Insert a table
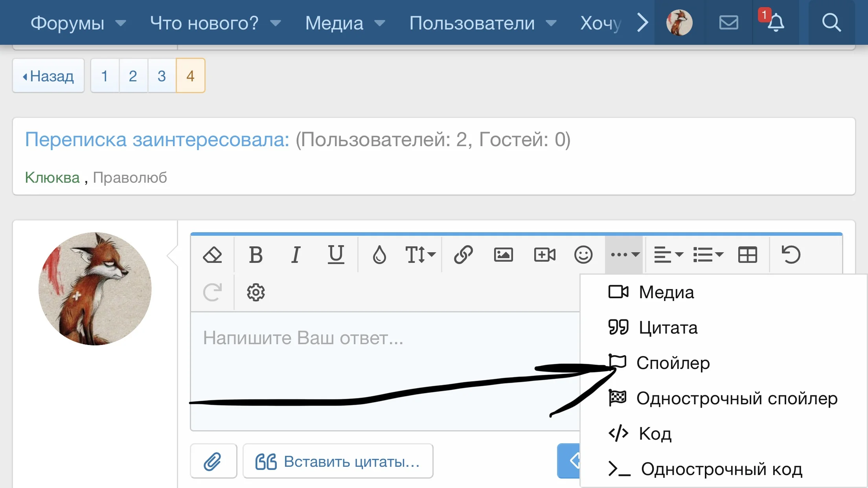The height and width of the screenshot is (488, 868). 748,255
